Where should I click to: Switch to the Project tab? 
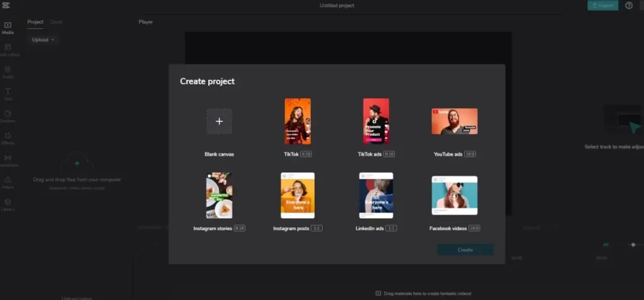click(35, 22)
